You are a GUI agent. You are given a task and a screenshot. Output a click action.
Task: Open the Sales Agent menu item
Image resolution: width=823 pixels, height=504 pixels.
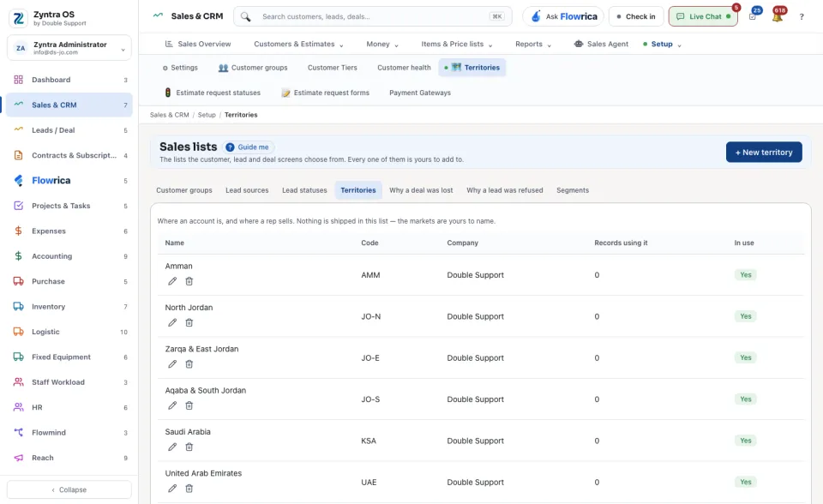click(601, 44)
